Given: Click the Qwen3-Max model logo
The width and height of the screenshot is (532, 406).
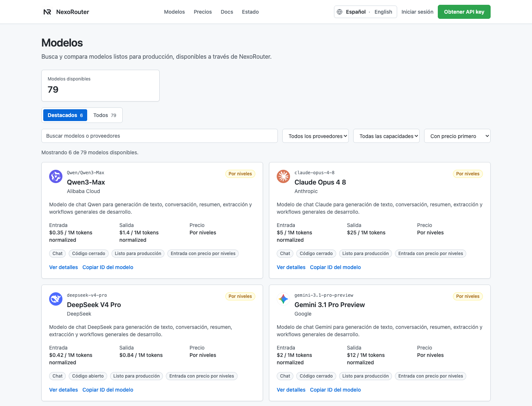Looking at the screenshot, I should click(x=56, y=176).
